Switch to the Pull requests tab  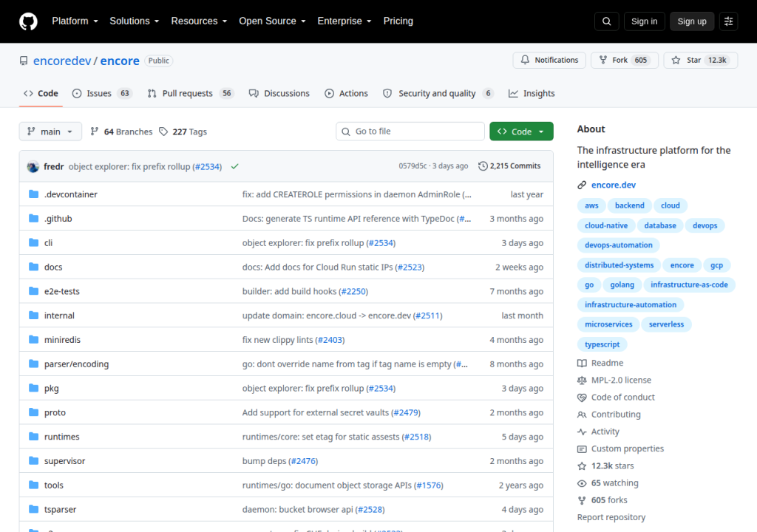click(x=190, y=93)
